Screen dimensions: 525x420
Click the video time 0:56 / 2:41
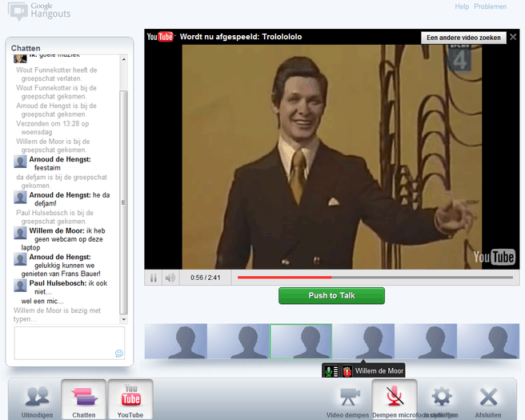pos(205,278)
